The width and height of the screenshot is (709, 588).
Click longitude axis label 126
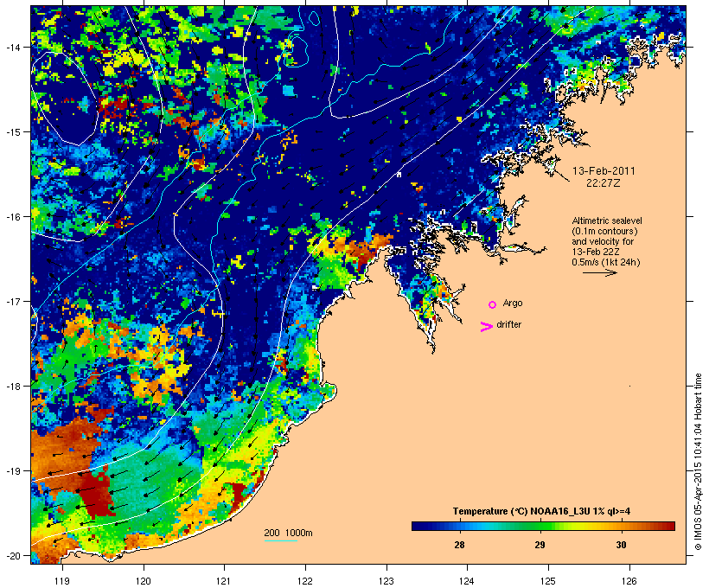629,581
